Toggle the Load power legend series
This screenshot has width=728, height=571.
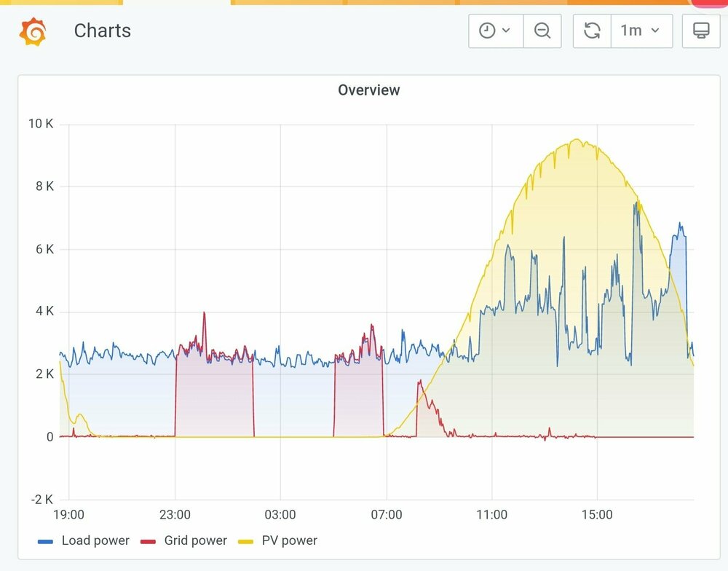pos(95,540)
